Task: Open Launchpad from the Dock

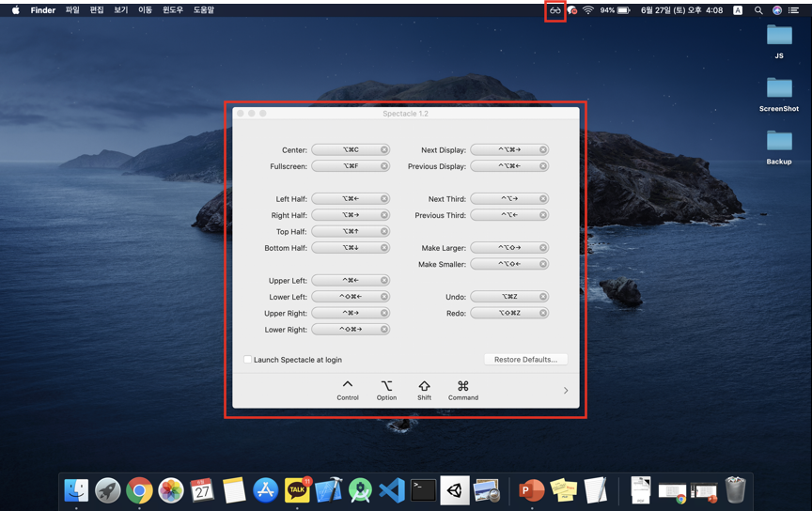Action: [x=108, y=489]
